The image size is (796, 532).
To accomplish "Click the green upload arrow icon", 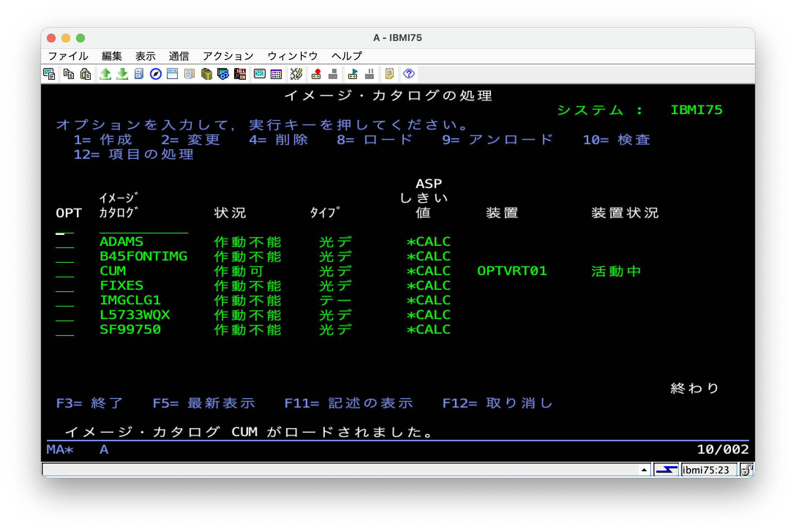I will 105,74.
